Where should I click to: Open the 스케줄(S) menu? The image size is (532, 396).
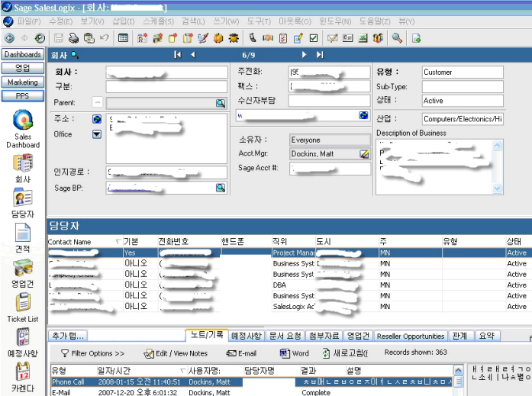pos(159,21)
